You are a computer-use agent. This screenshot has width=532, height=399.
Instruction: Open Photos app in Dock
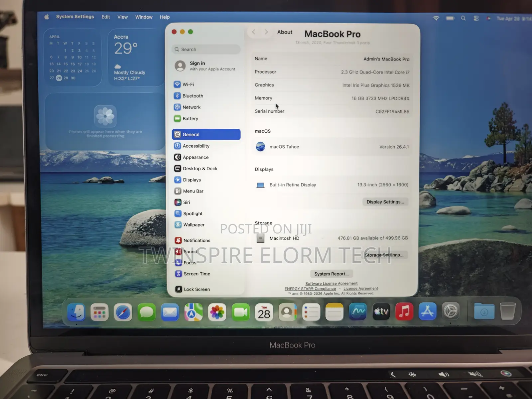[x=217, y=312]
